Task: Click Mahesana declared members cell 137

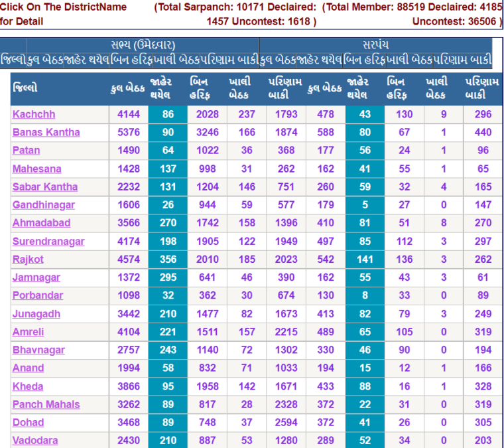Action: coord(168,169)
